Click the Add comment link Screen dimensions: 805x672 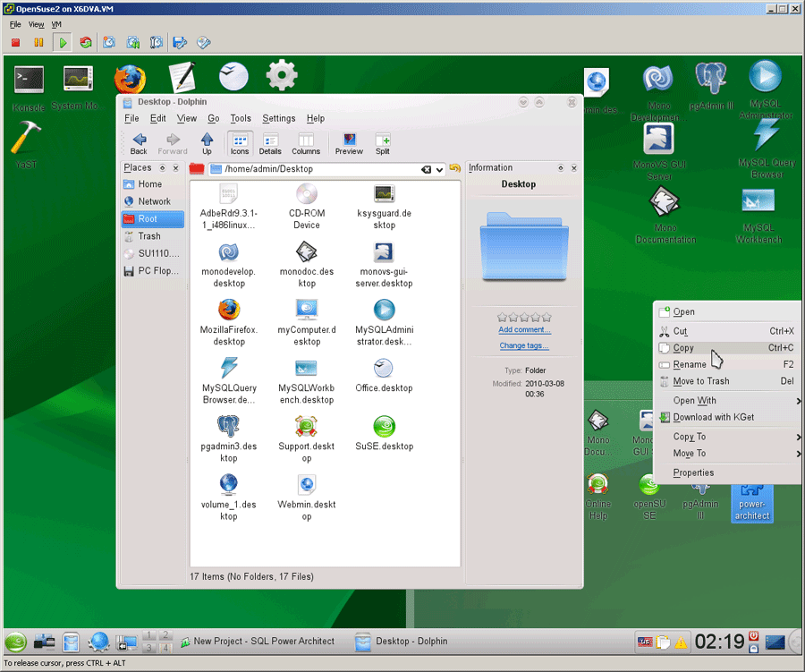click(524, 330)
